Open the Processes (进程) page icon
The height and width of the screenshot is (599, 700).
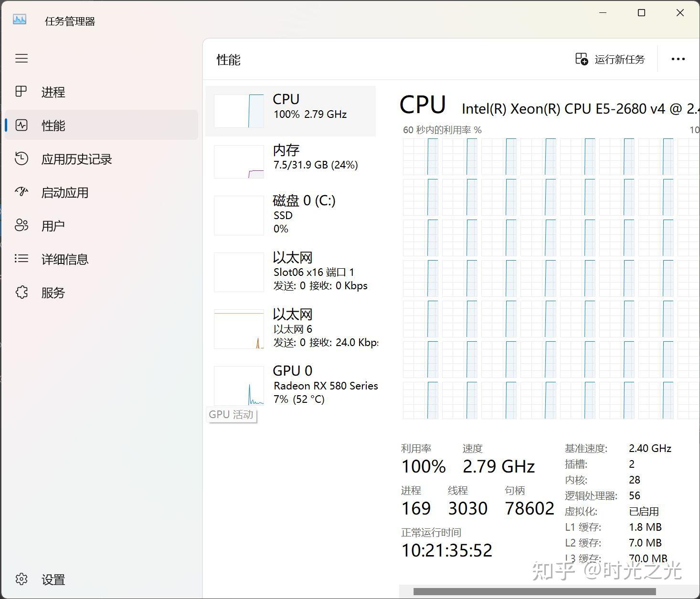tap(21, 92)
